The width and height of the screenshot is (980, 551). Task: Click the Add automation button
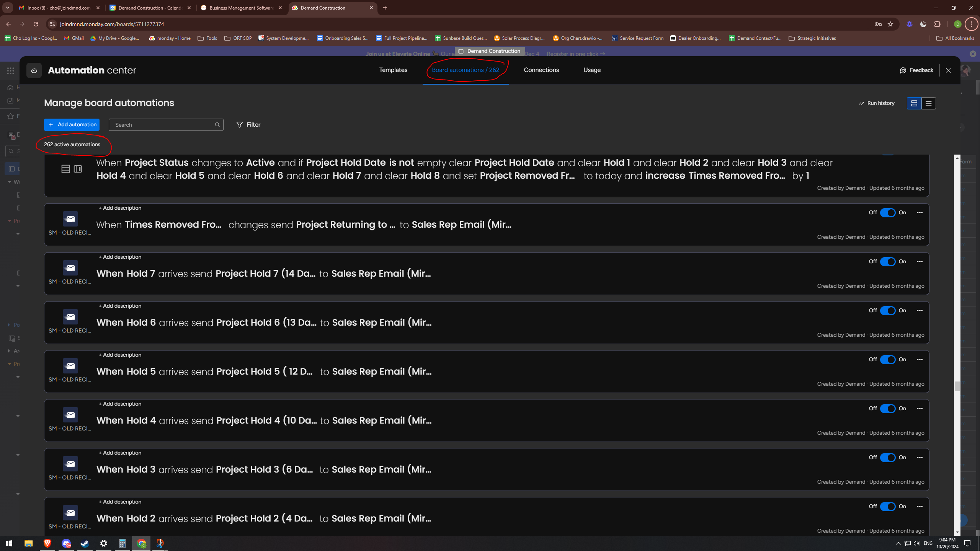click(72, 125)
